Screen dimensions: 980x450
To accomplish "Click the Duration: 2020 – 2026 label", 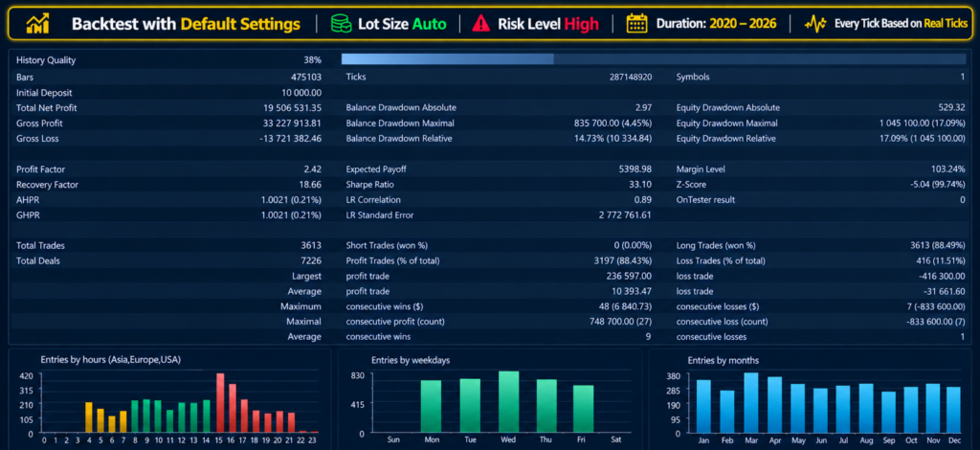I will tap(716, 24).
